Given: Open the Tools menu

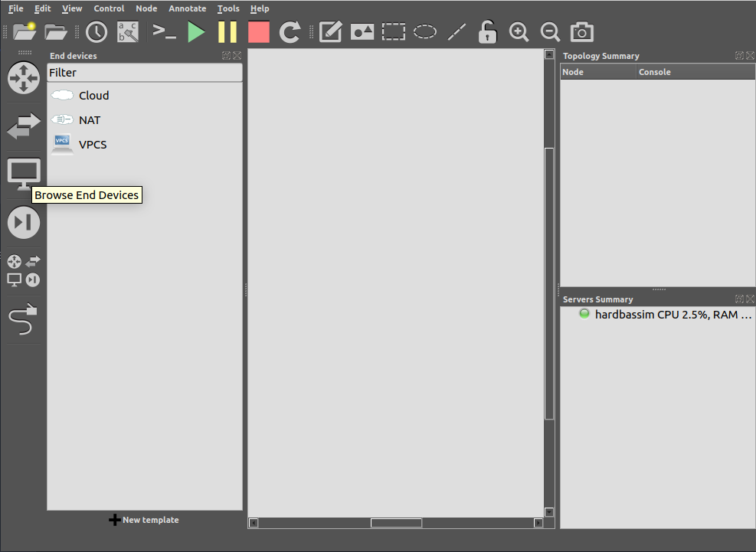Looking at the screenshot, I should [x=228, y=8].
